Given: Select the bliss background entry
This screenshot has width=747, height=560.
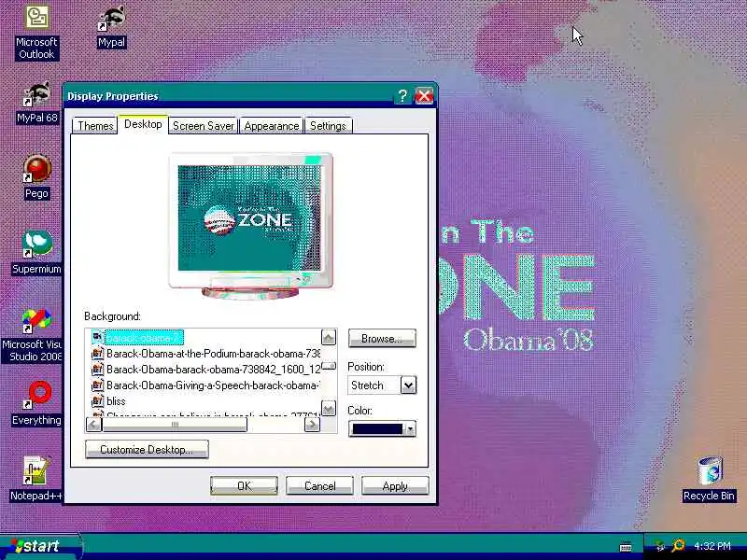Looking at the screenshot, I should (116, 400).
